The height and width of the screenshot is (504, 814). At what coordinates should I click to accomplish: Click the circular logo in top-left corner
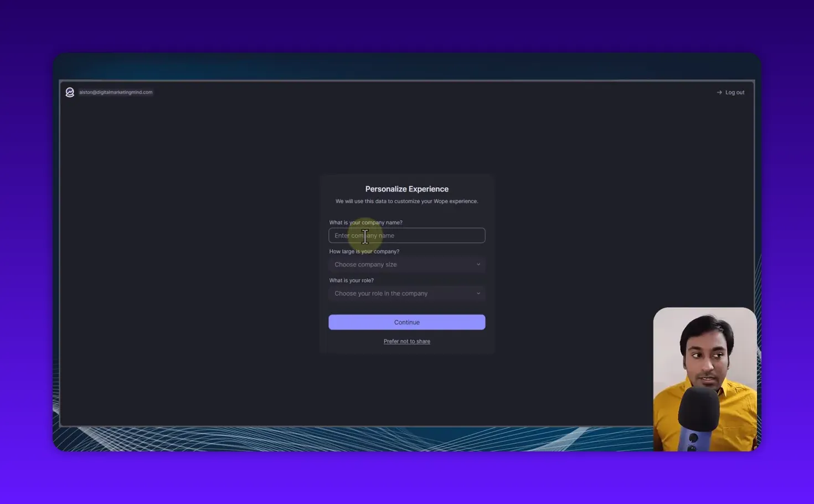click(70, 92)
